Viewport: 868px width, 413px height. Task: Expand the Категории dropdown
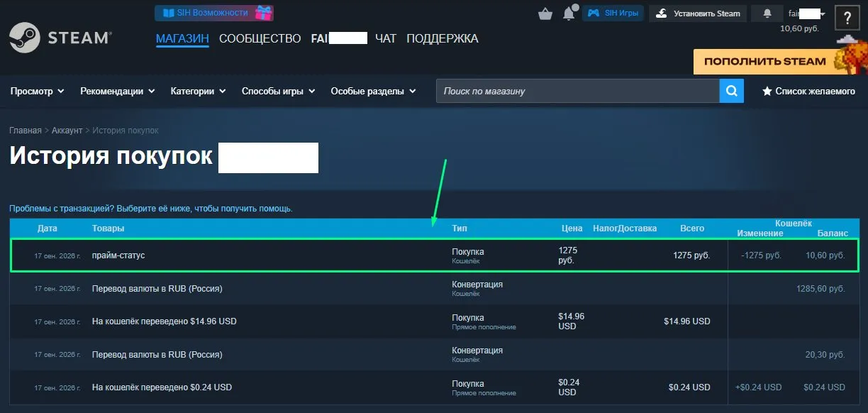click(198, 91)
